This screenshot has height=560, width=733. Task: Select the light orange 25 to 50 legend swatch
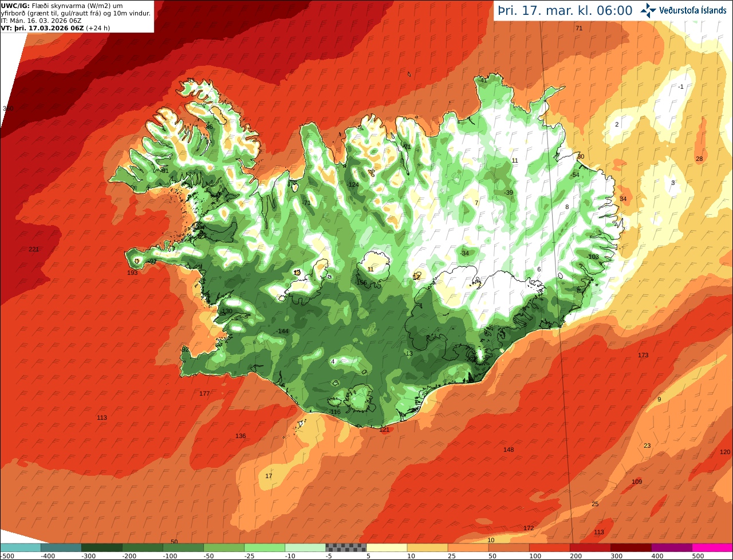coord(468,547)
